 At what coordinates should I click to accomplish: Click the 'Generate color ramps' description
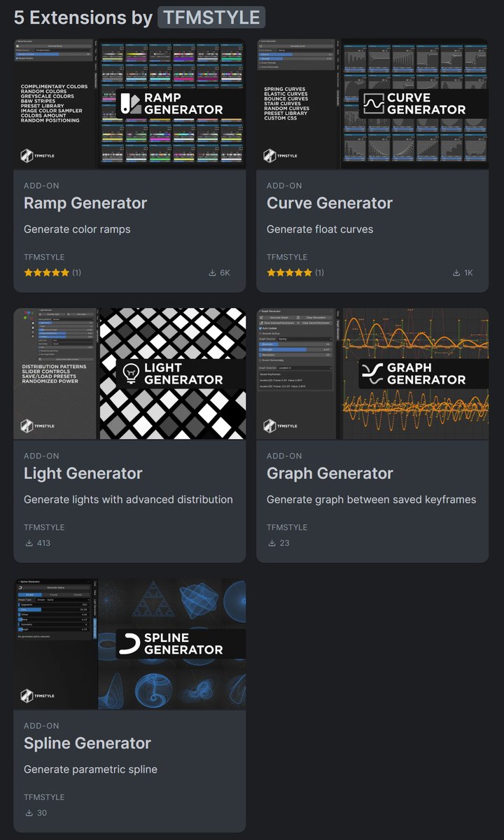point(77,230)
